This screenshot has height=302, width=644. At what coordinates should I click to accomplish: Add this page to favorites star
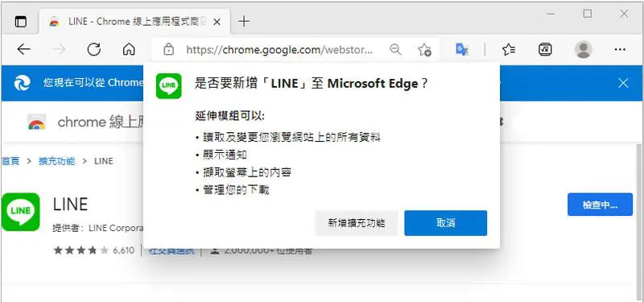pos(424,50)
